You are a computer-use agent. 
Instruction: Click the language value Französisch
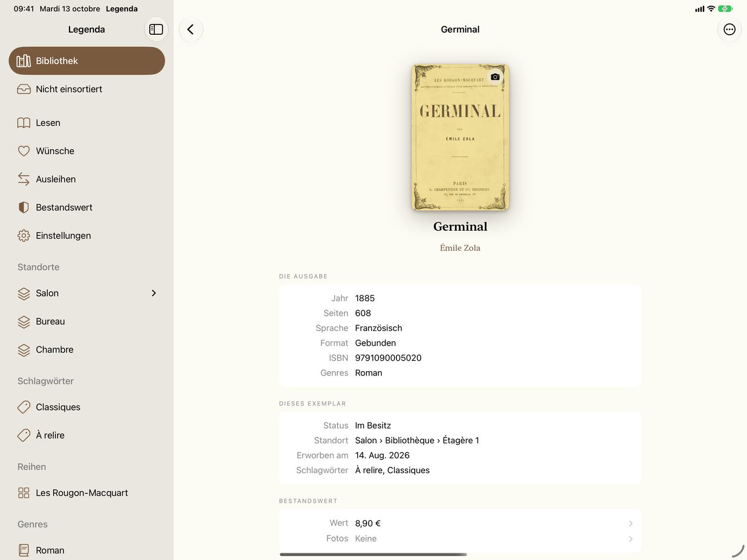[x=378, y=328]
